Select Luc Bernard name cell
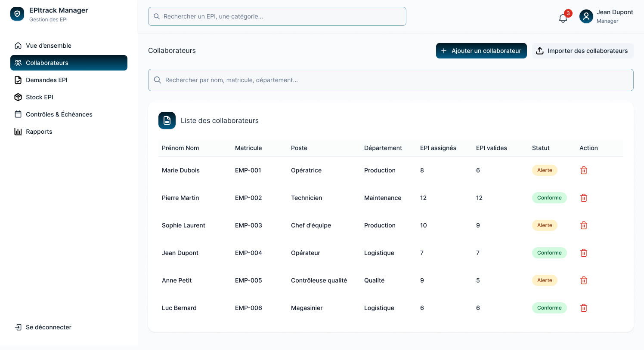 pyautogui.click(x=179, y=308)
